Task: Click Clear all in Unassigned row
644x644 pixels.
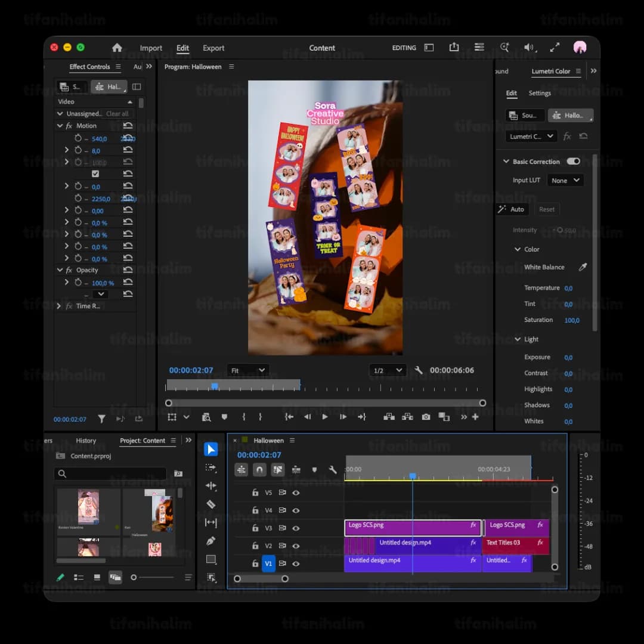Action: (x=117, y=114)
